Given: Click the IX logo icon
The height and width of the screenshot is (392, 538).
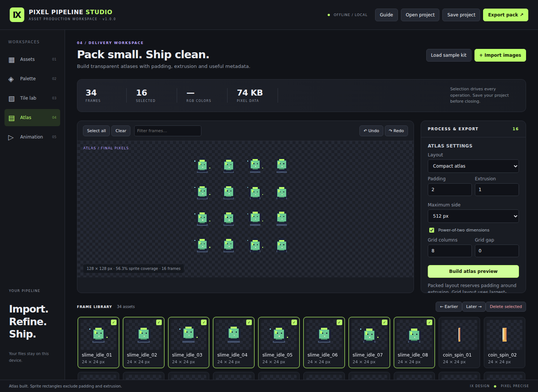Looking at the screenshot, I should [17, 15].
